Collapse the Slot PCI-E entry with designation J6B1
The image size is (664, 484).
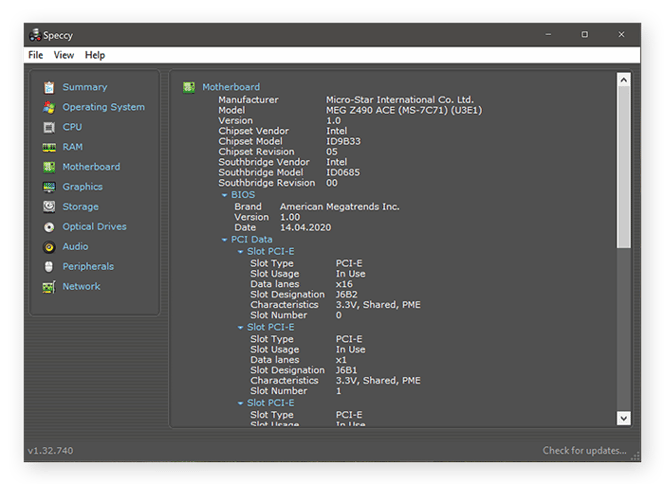click(x=240, y=327)
